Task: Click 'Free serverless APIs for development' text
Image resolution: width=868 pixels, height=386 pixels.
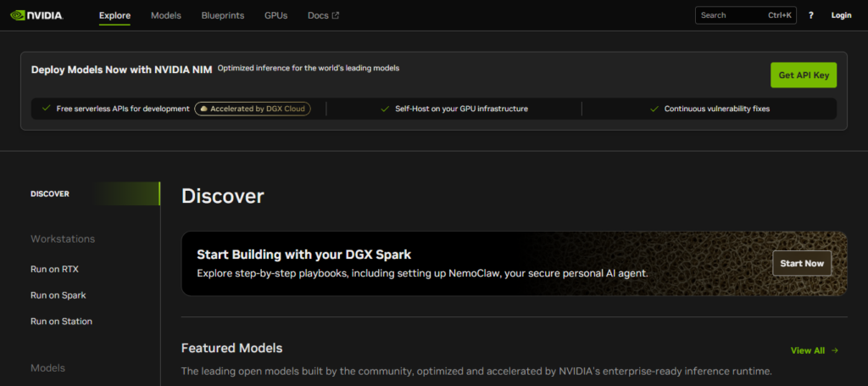Action: 123,109
